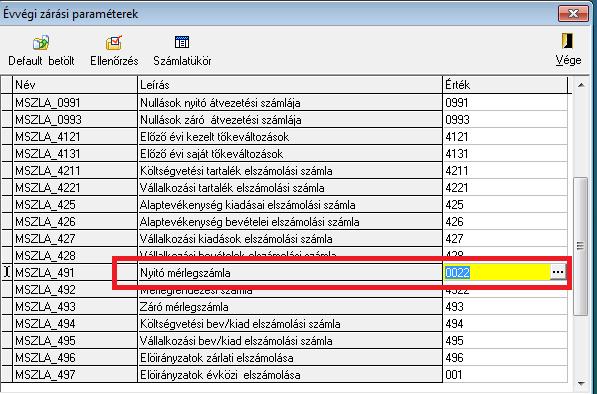Image resolution: width=597 pixels, height=394 pixels.
Task: Select the MSZLA_4121 name cell
Action: (x=75, y=137)
